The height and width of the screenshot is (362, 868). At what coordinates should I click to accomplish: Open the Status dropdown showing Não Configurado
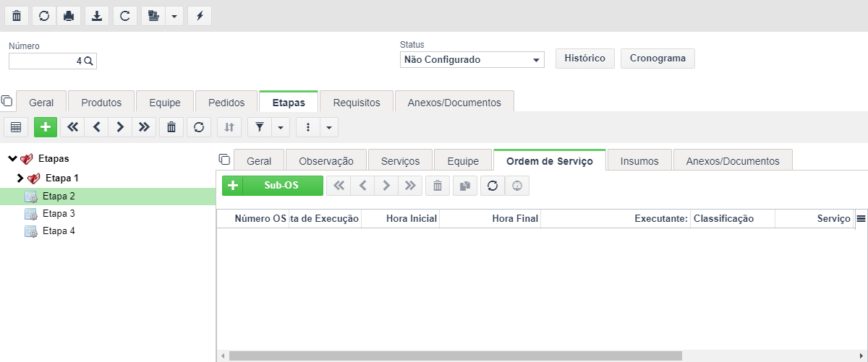tap(472, 59)
